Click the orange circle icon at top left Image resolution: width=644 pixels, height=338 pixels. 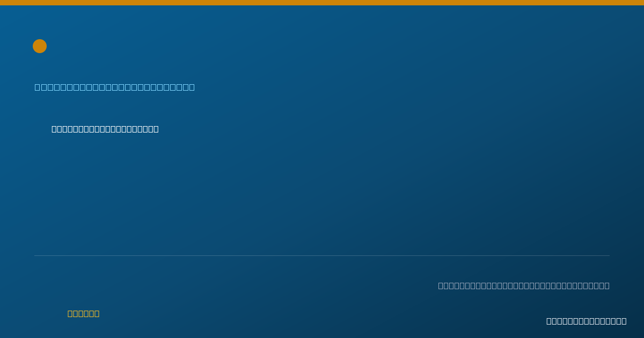tap(40, 46)
